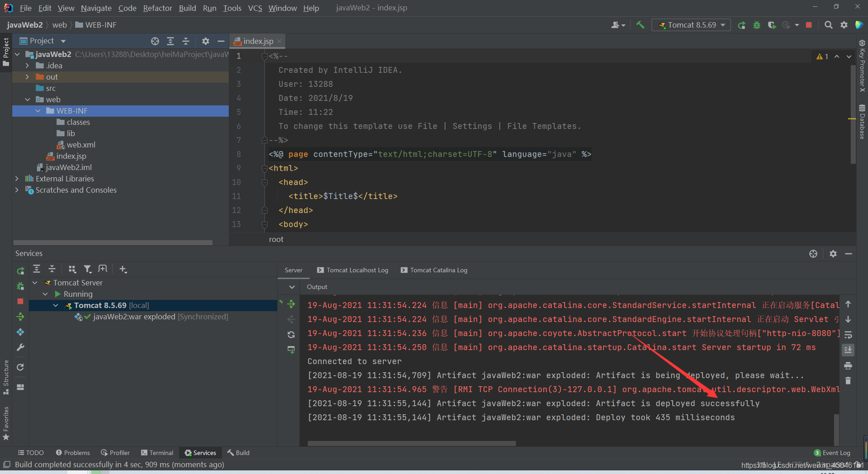
Task: Open wrench Edit Configuration in Services
Action: pyautogui.click(x=20, y=347)
